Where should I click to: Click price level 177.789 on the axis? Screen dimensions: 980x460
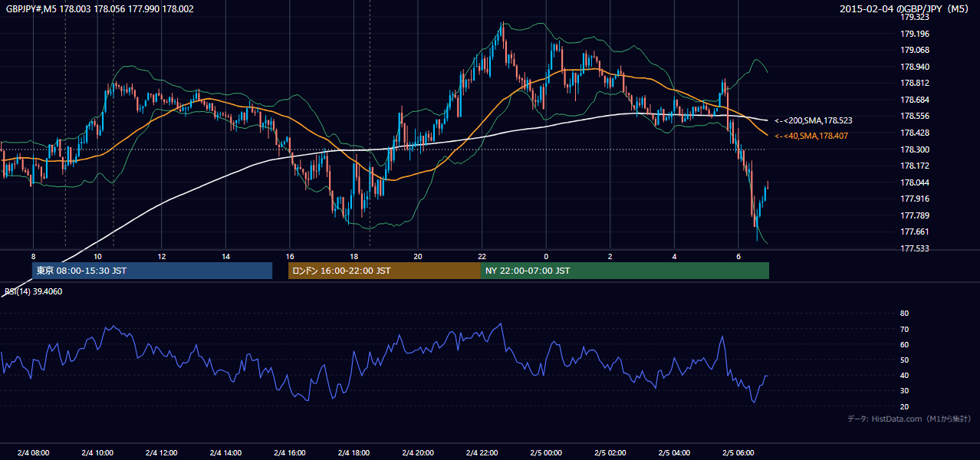pyautogui.click(x=914, y=215)
